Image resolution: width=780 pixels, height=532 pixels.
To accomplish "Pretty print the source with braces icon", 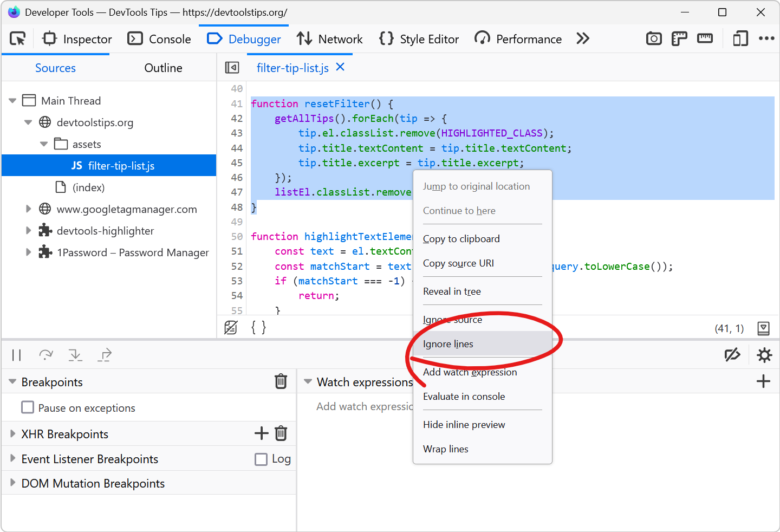I will tap(258, 327).
